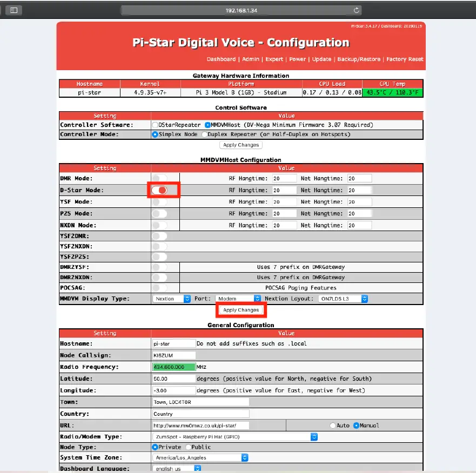Select DStarRepeater controller software

[x=155, y=125]
